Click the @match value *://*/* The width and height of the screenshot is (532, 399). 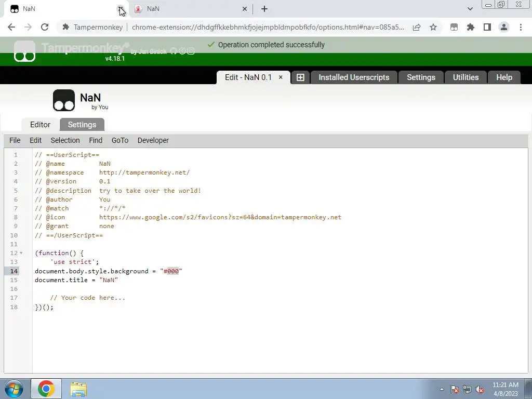click(x=112, y=208)
